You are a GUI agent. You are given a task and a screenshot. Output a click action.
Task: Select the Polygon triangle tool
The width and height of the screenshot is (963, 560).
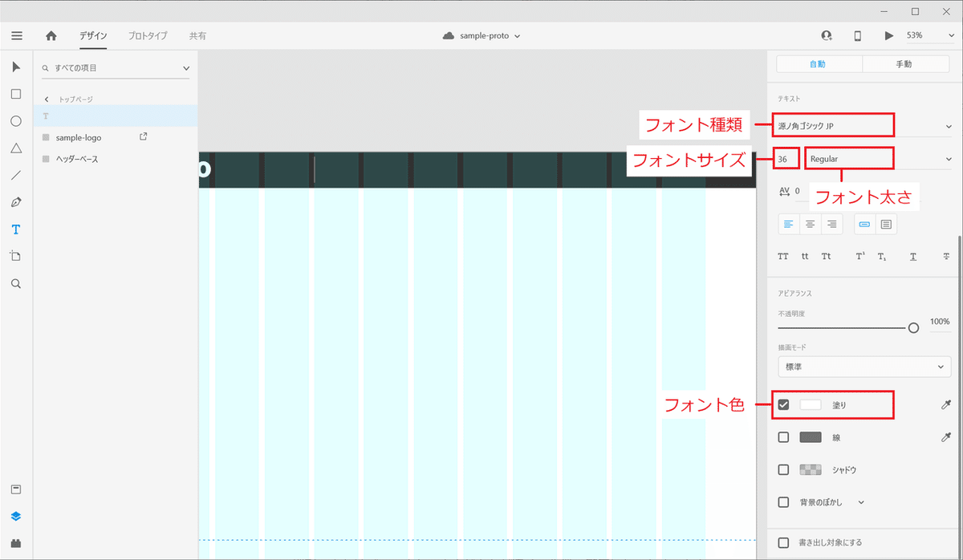[x=16, y=148]
